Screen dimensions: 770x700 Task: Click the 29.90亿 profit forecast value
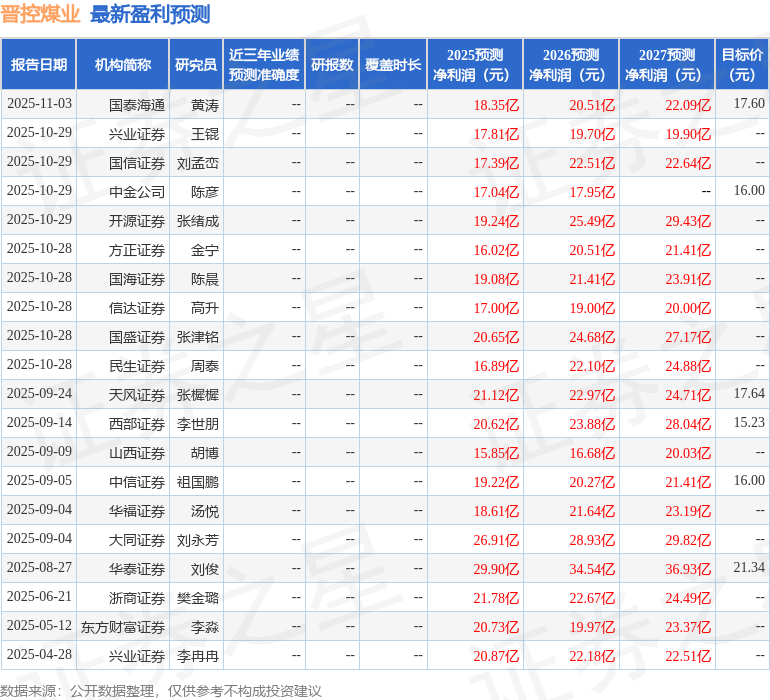point(496,568)
